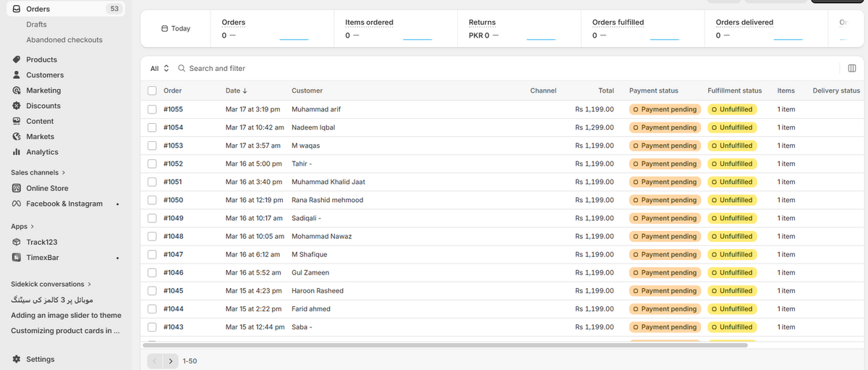Click the previous page arrow
The height and width of the screenshot is (370, 868).
tap(155, 361)
